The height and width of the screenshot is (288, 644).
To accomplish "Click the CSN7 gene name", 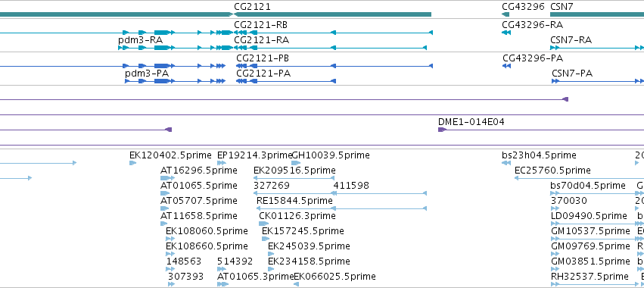I will (562, 6).
